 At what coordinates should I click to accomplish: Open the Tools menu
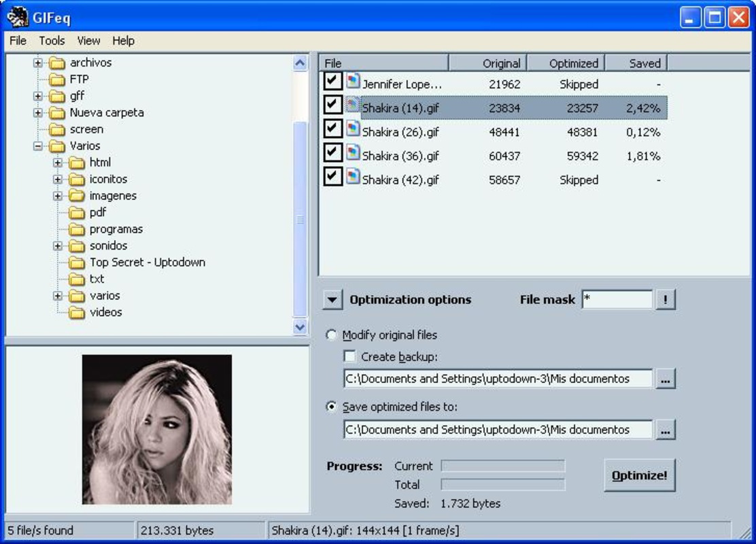[x=52, y=41]
